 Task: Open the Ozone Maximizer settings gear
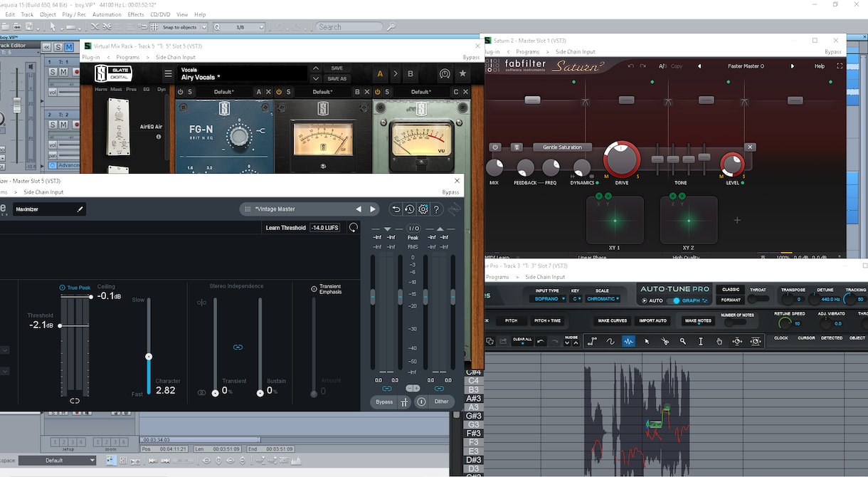point(423,209)
